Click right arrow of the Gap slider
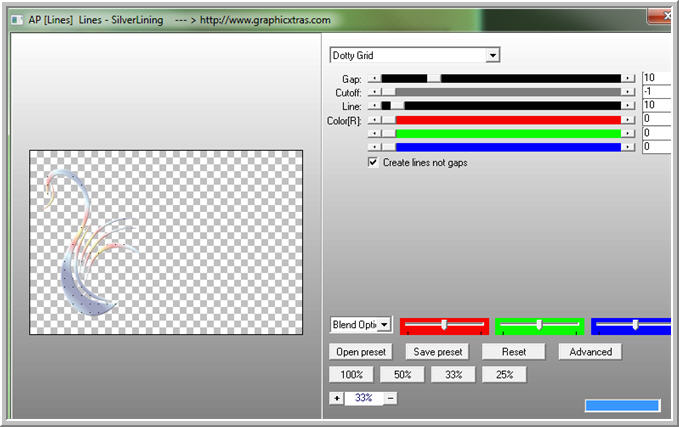The height and width of the screenshot is (427, 679). (x=627, y=78)
